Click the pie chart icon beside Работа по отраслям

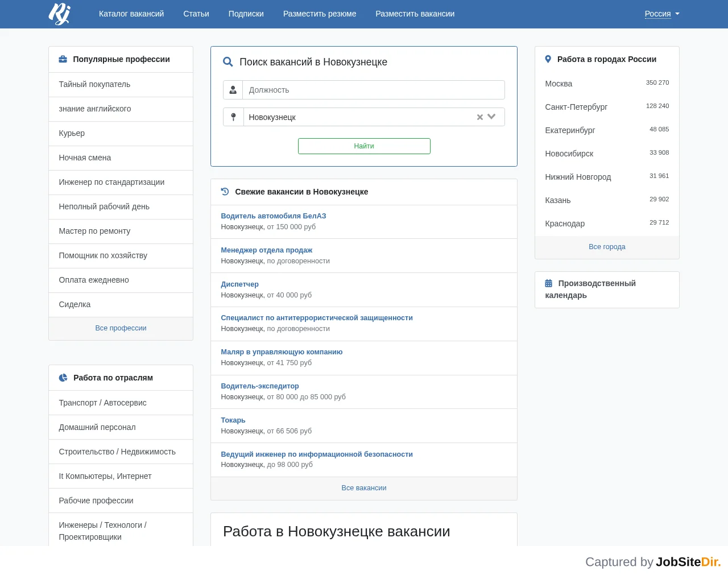[63, 378]
